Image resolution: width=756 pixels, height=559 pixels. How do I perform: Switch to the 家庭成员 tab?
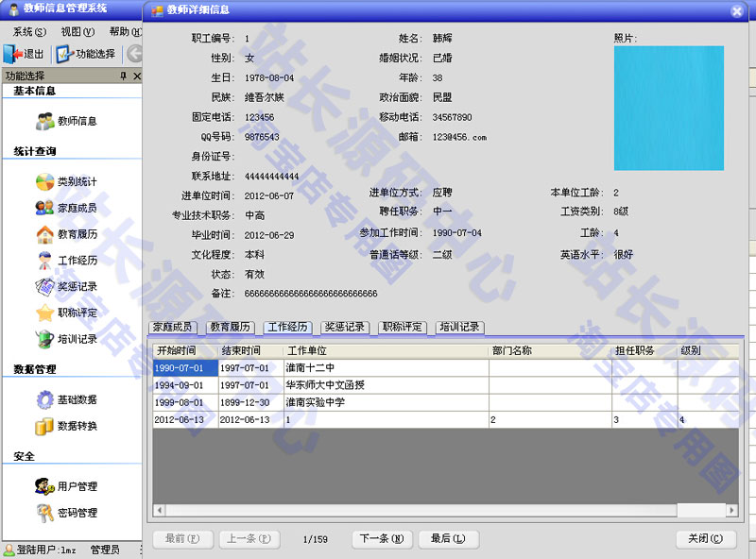point(173,328)
